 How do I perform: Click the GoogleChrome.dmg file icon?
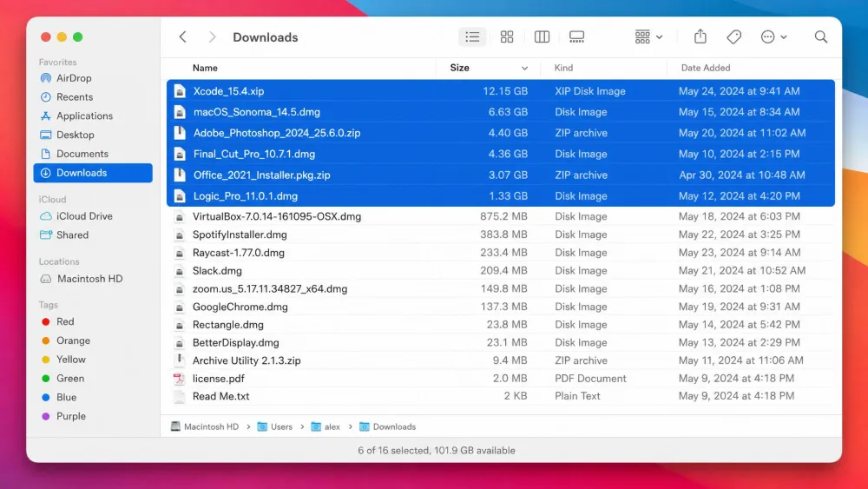coord(180,307)
